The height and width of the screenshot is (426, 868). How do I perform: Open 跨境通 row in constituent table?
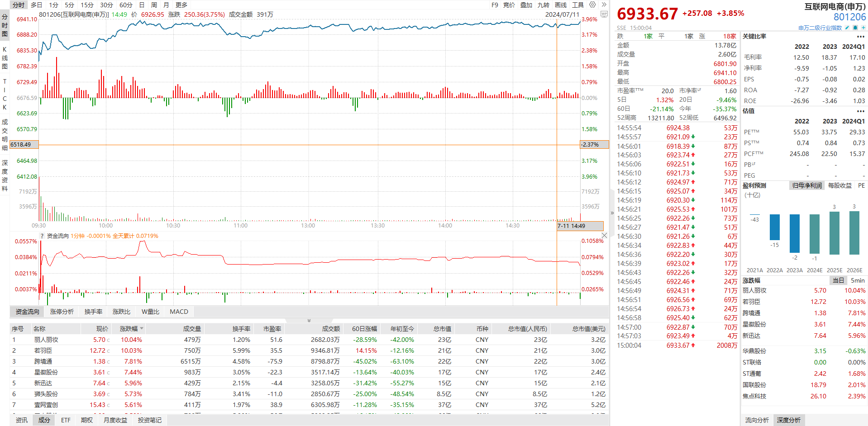pos(309,361)
